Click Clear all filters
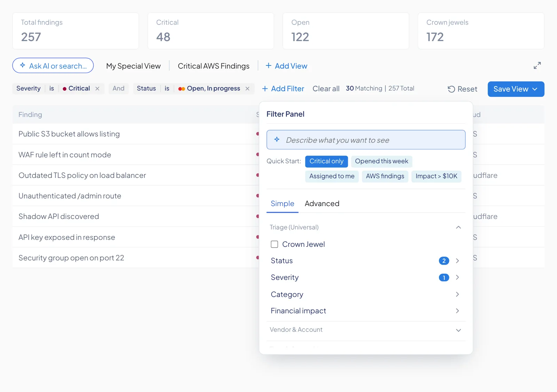 (326, 89)
